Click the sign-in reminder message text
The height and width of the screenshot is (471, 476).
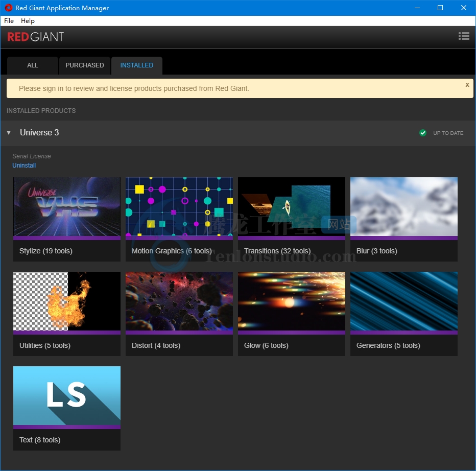point(134,88)
